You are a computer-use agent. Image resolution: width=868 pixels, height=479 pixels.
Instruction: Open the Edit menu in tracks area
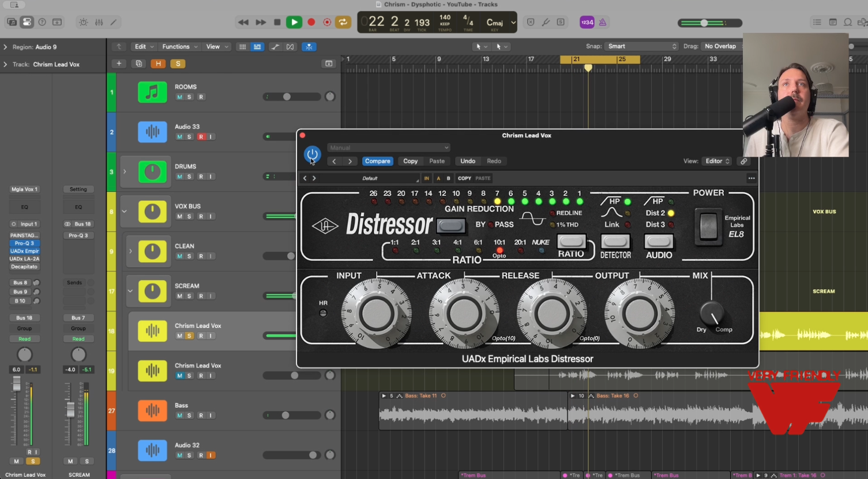[144, 47]
